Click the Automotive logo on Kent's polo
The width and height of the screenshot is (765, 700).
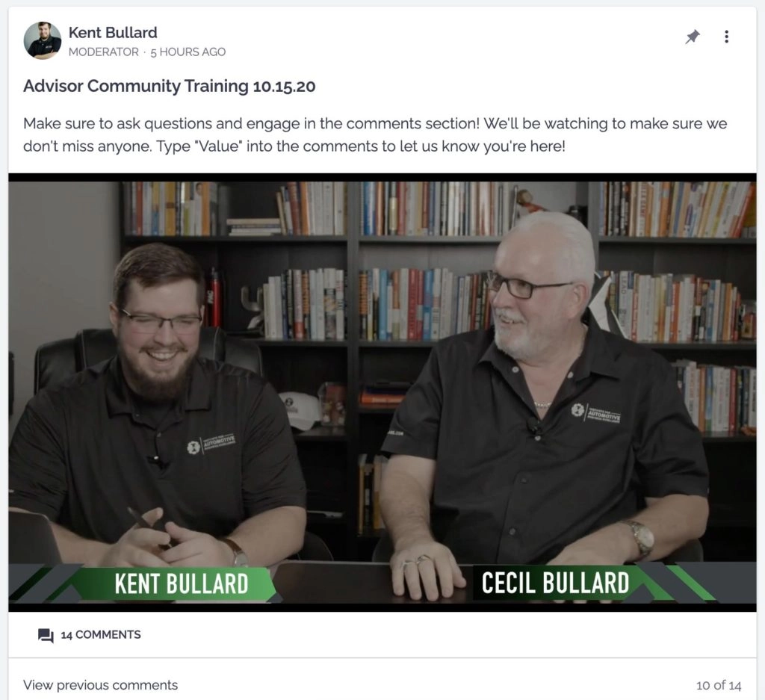(211, 444)
